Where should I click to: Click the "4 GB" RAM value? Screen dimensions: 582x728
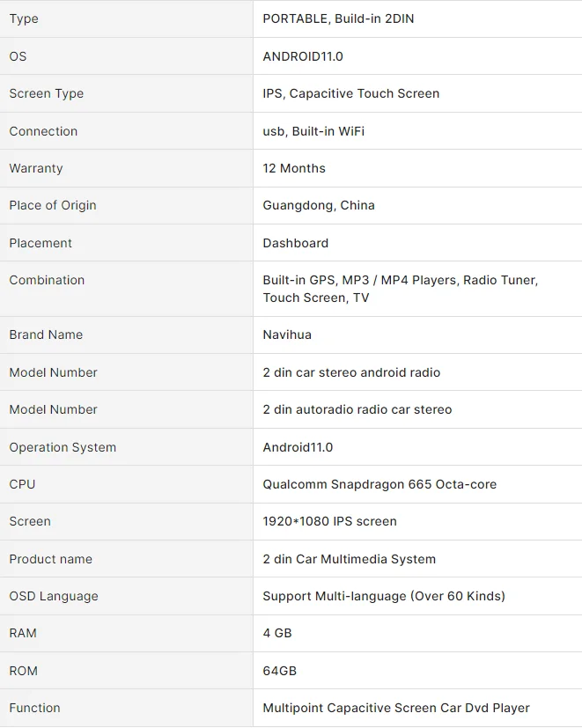pos(277,633)
